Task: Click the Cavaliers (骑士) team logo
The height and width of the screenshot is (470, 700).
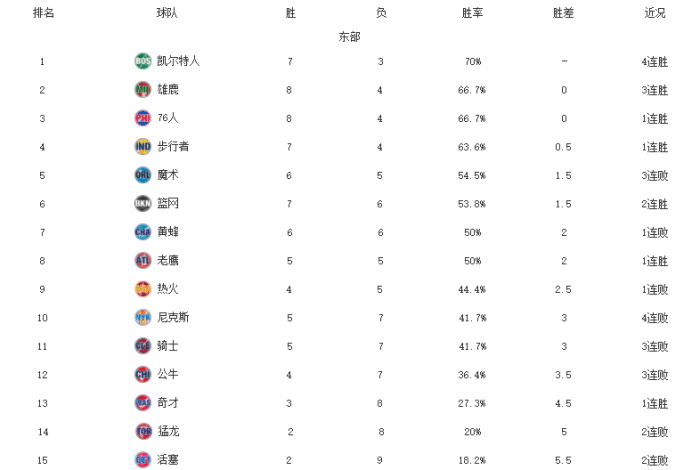Action: (142, 346)
